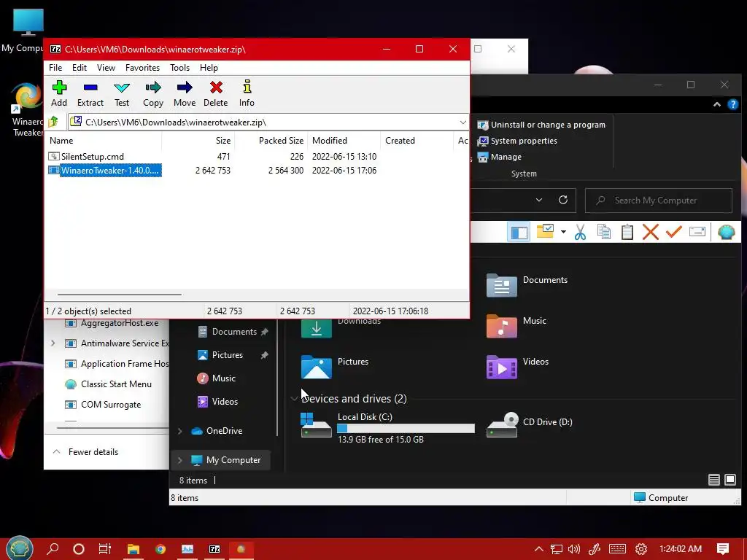This screenshot has height=560, width=747.
Task: Click the 7-Zip taskbar button
Action: coord(215,549)
